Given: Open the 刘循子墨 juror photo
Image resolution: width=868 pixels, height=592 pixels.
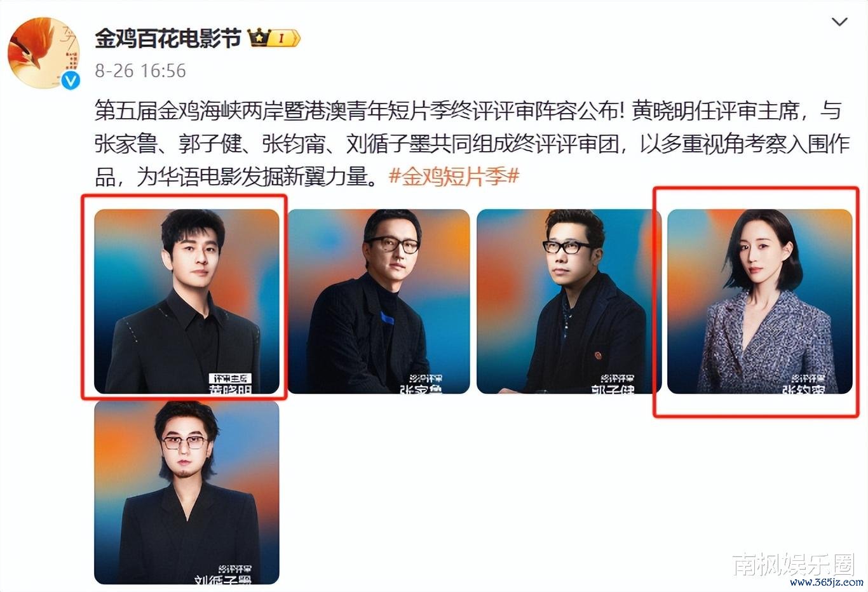Looking at the screenshot, I should 187,492.
